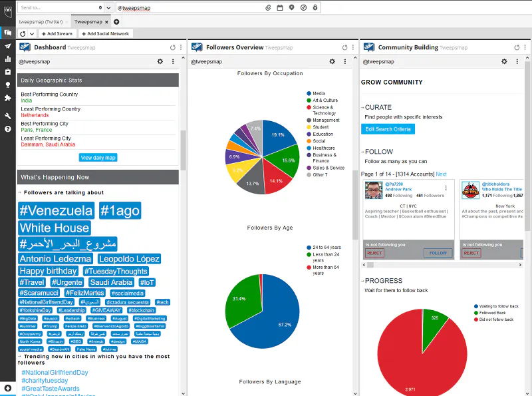The width and height of the screenshot is (532, 396).
Task: Click the 'Next' page link in Follow section
Action: pos(441,174)
